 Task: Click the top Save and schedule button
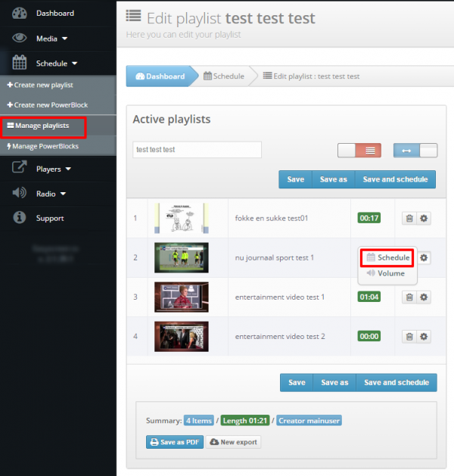[x=395, y=179]
